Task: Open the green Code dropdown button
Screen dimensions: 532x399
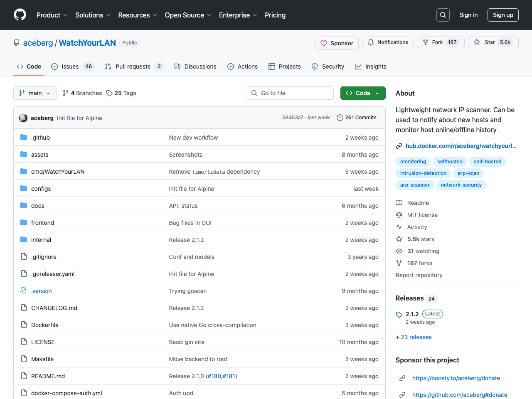Action: (363, 93)
